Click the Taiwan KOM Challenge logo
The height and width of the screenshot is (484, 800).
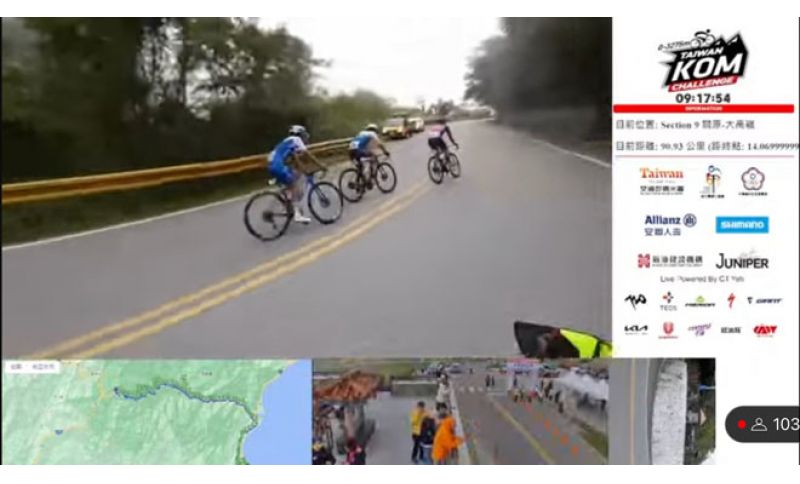[704, 61]
